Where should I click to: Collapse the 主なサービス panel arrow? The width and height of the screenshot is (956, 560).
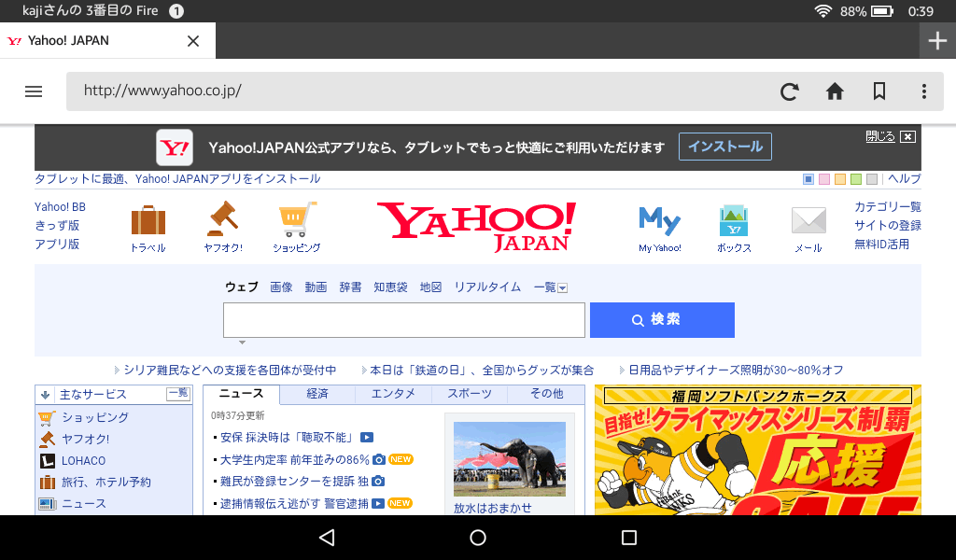click(x=45, y=395)
